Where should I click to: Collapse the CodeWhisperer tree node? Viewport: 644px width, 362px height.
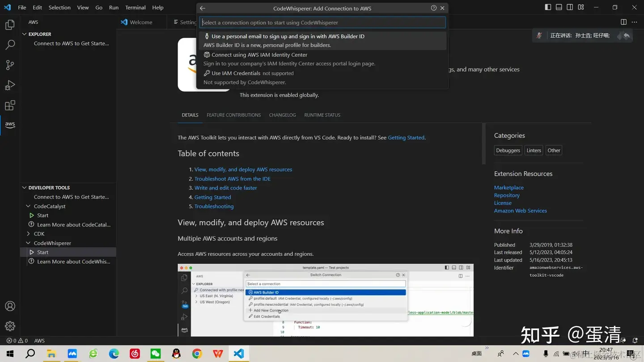29,243
